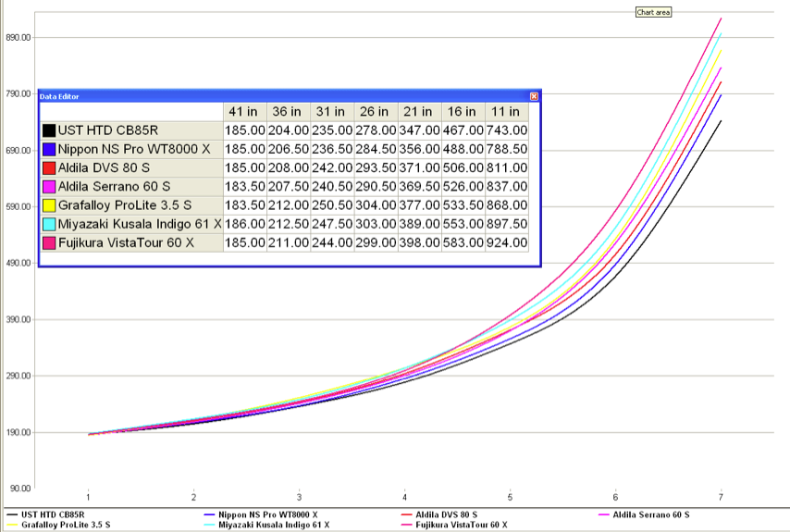Select the UST HTD CB85R row label
Screen dimensions: 790x532
pyautogui.click(x=131, y=131)
